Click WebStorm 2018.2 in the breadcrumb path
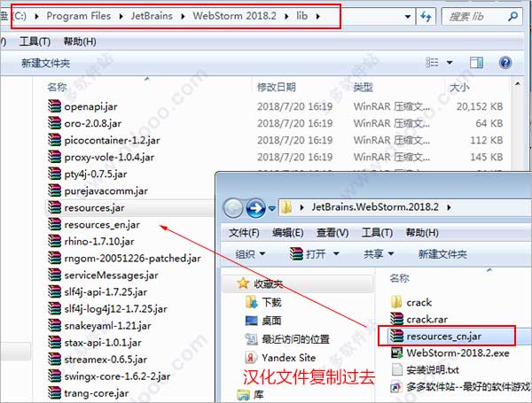The image size is (532, 403). click(234, 16)
